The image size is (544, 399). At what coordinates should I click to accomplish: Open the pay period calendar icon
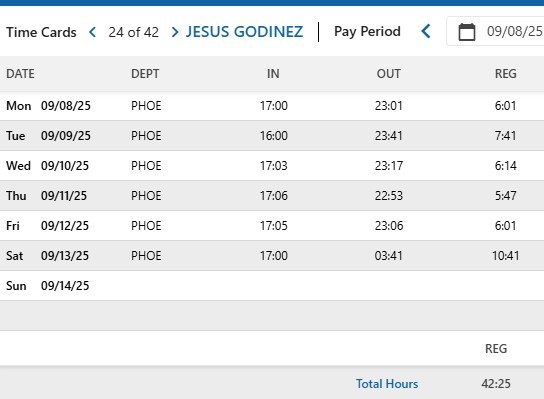coord(467,32)
